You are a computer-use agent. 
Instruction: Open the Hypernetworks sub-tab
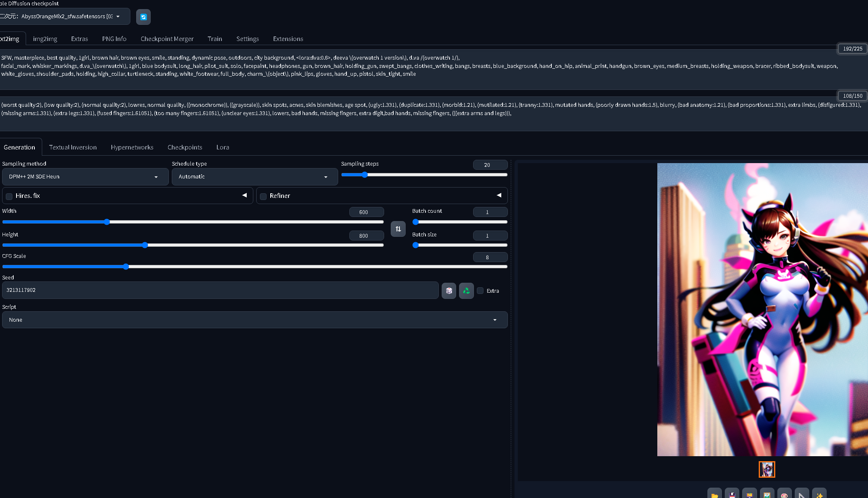point(132,147)
